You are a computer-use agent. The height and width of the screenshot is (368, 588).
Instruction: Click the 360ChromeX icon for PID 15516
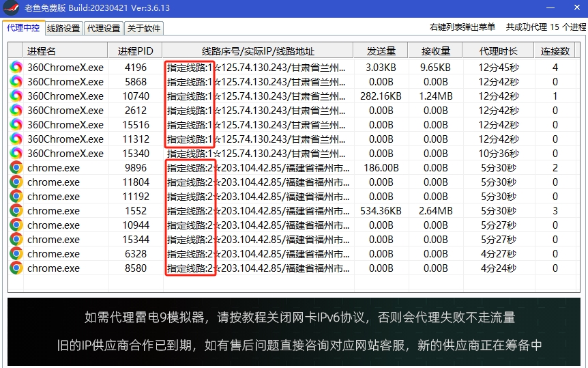pyautogui.click(x=16, y=124)
